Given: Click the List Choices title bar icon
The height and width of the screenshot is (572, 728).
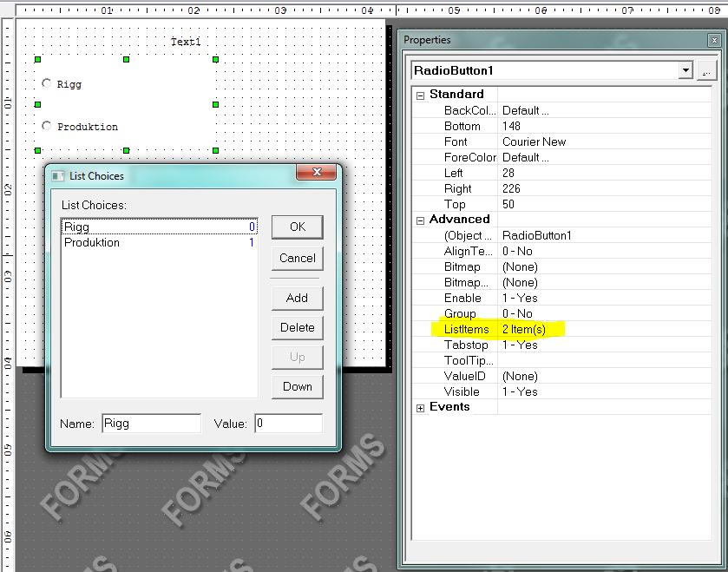Looking at the screenshot, I should (58, 176).
